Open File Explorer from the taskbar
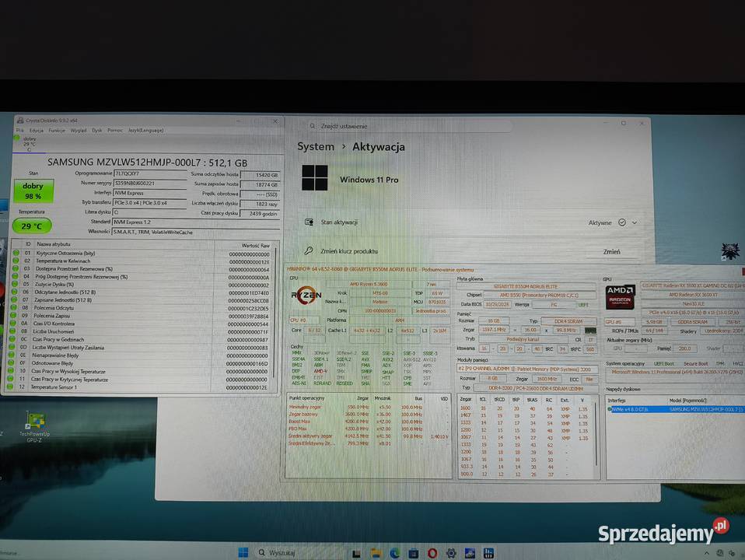 click(x=376, y=553)
